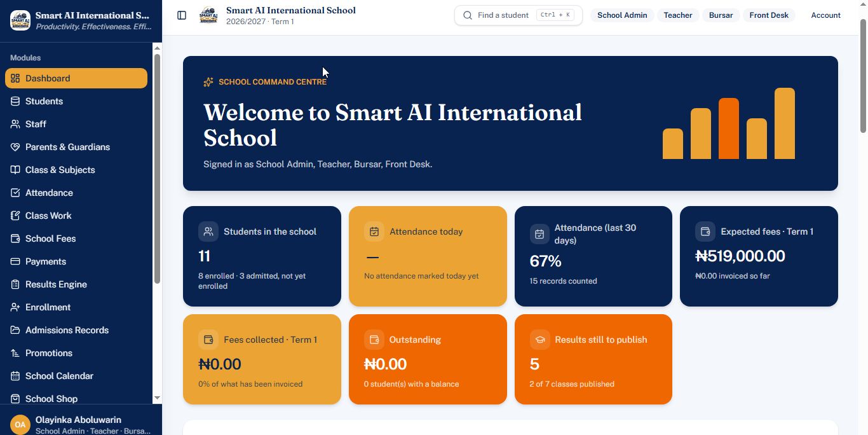Click the Results Engine clipboard icon
The image size is (868, 435).
pyautogui.click(x=15, y=284)
